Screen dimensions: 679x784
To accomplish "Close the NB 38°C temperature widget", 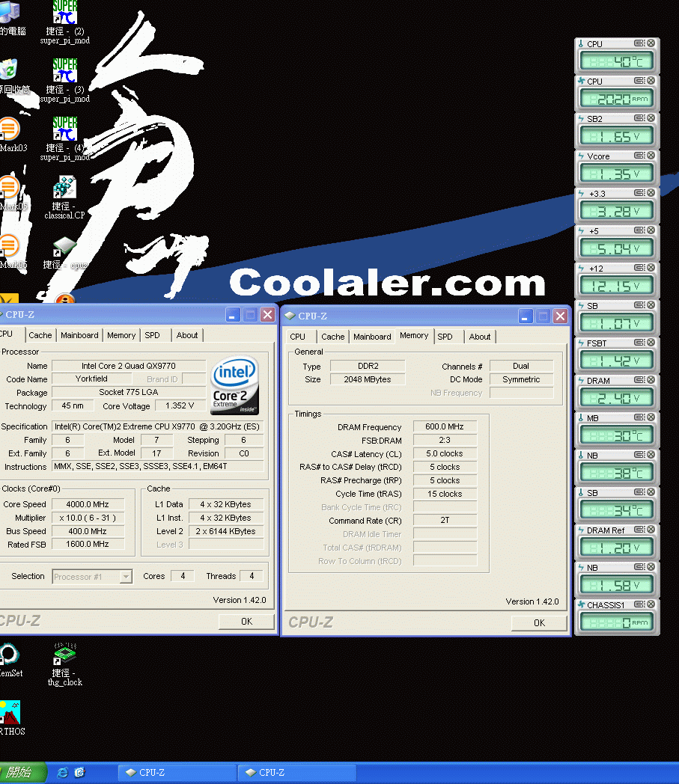I will 651,455.
